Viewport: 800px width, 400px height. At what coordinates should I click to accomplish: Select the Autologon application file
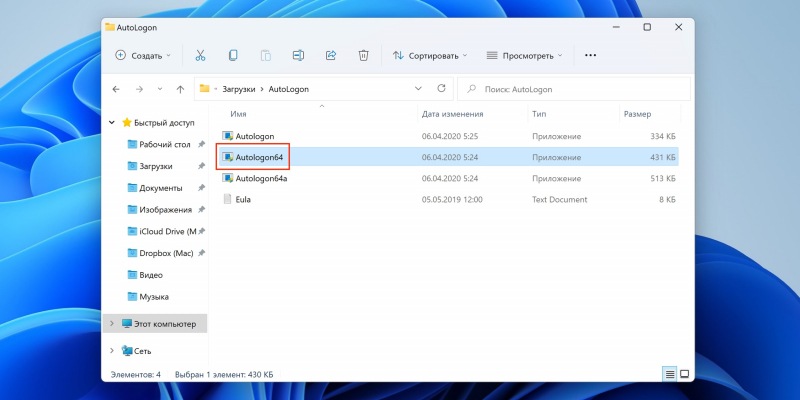(255, 136)
